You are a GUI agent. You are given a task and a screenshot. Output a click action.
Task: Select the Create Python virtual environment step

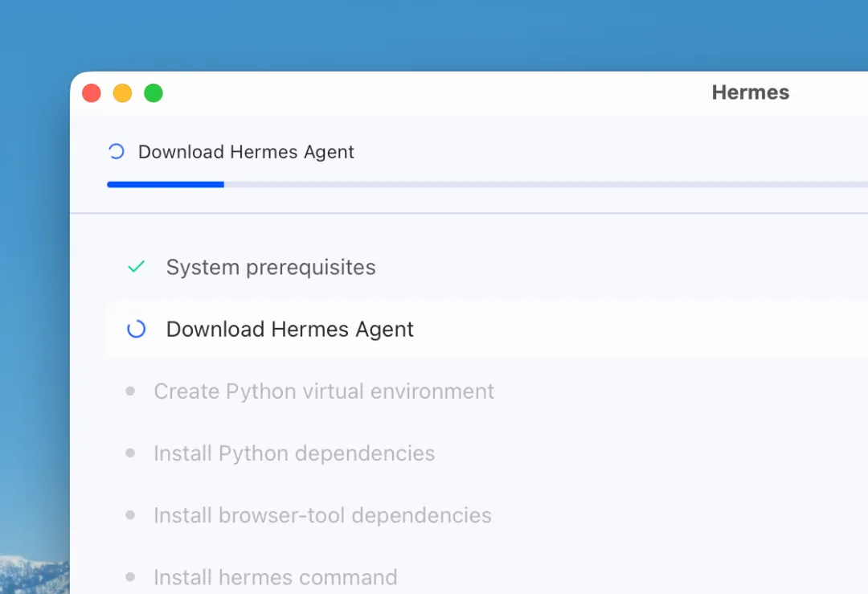(x=324, y=391)
